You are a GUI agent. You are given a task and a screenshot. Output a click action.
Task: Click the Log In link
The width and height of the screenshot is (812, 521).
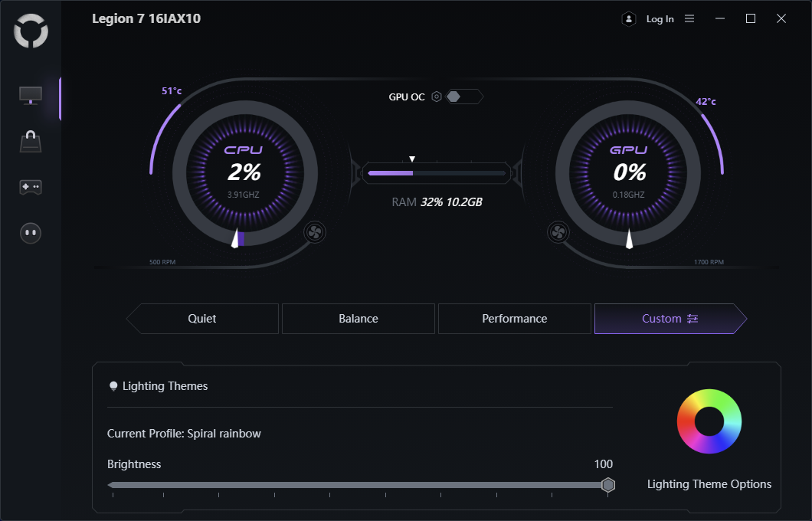[x=660, y=19]
